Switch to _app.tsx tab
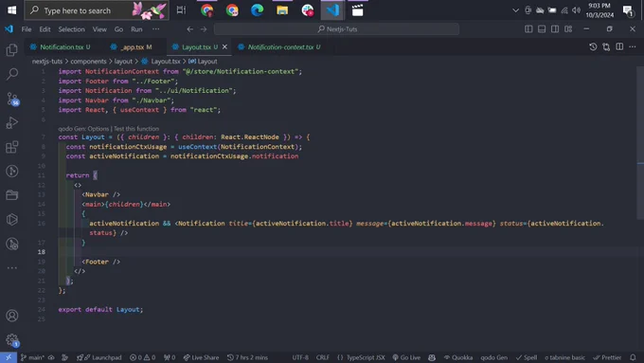Screen dimensions: 644x363 (132, 47)
